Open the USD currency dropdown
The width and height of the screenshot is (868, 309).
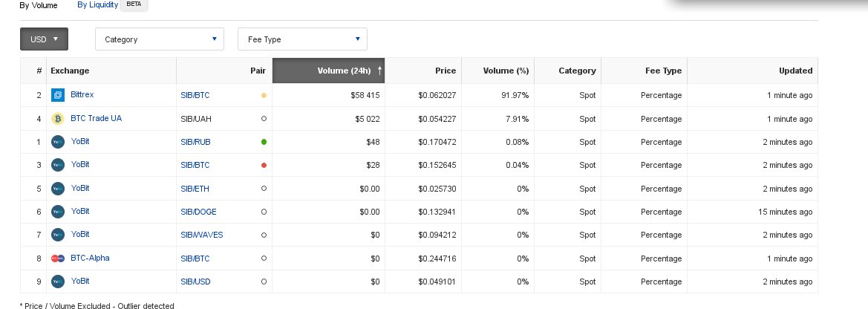pyautogui.click(x=44, y=39)
